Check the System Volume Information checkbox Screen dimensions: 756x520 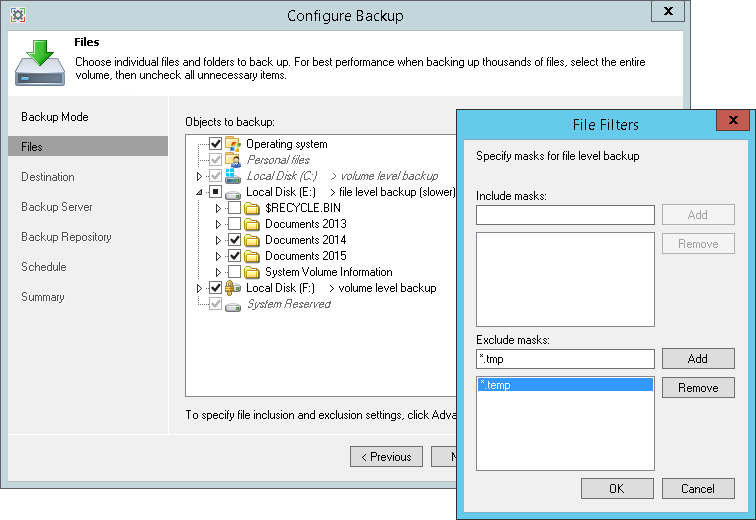234,272
